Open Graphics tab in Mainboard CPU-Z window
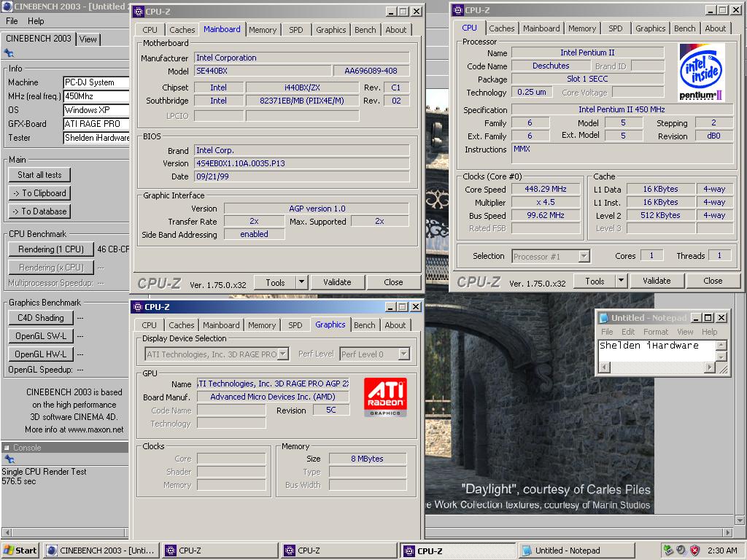Image resolution: width=747 pixels, height=560 pixels. tap(330, 29)
